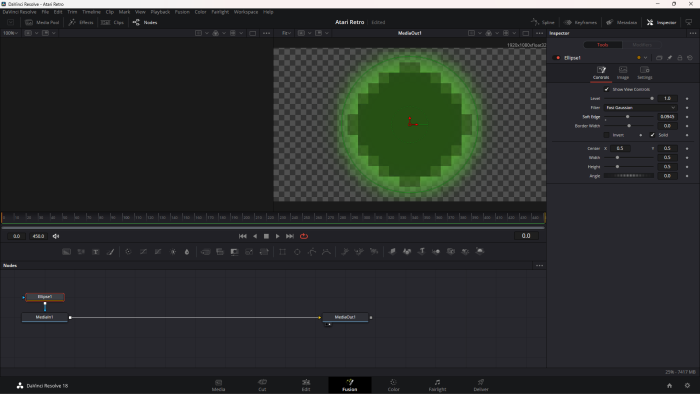This screenshot has height=394, width=700.
Task: Toggle the Clips panel
Action: [x=113, y=22]
